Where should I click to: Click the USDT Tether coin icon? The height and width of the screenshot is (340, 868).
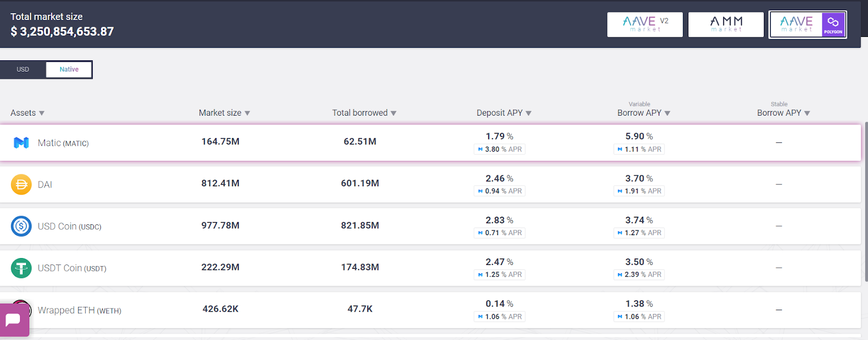(x=21, y=268)
